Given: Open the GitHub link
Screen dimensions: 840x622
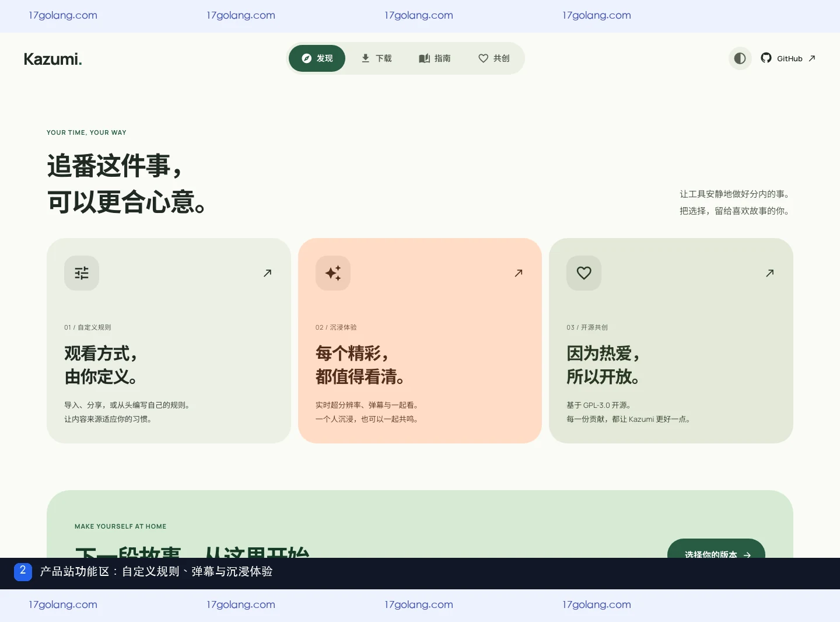Looking at the screenshot, I should [788, 58].
